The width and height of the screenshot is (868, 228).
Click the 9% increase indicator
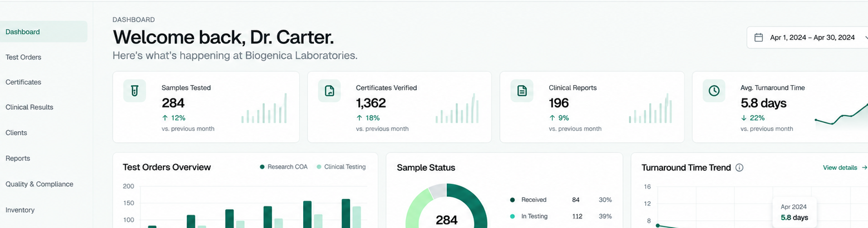click(559, 118)
